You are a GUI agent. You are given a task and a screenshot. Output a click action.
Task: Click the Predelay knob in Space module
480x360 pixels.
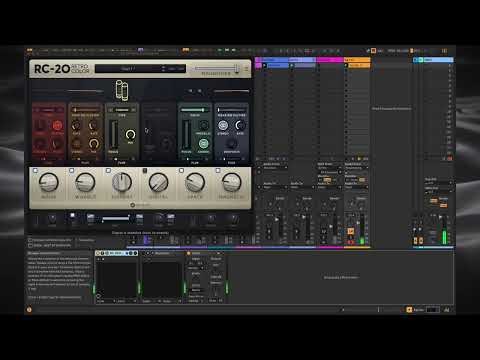(204, 126)
